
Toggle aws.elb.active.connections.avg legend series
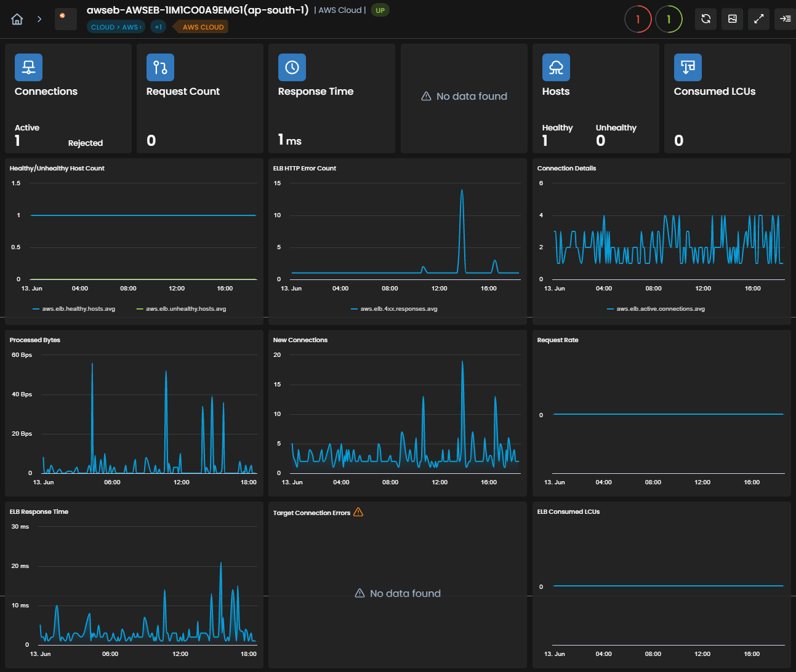pyautogui.click(x=656, y=309)
